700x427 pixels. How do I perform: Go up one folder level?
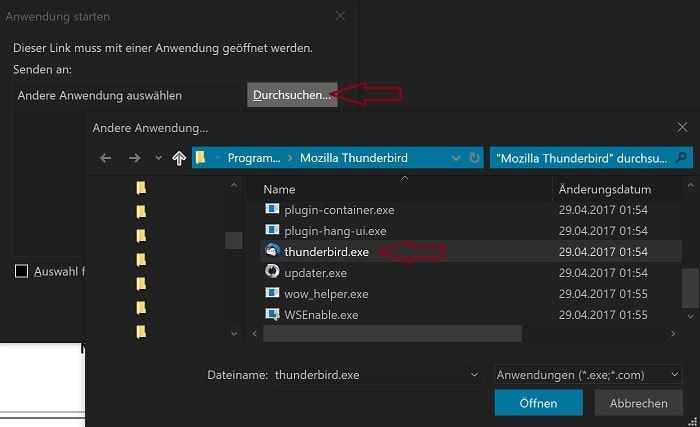(x=179, y=158)
